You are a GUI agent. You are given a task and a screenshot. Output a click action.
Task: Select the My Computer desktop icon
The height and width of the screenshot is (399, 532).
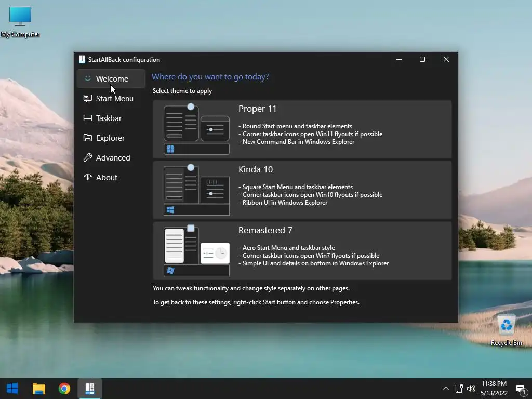(x=20, y=22)
